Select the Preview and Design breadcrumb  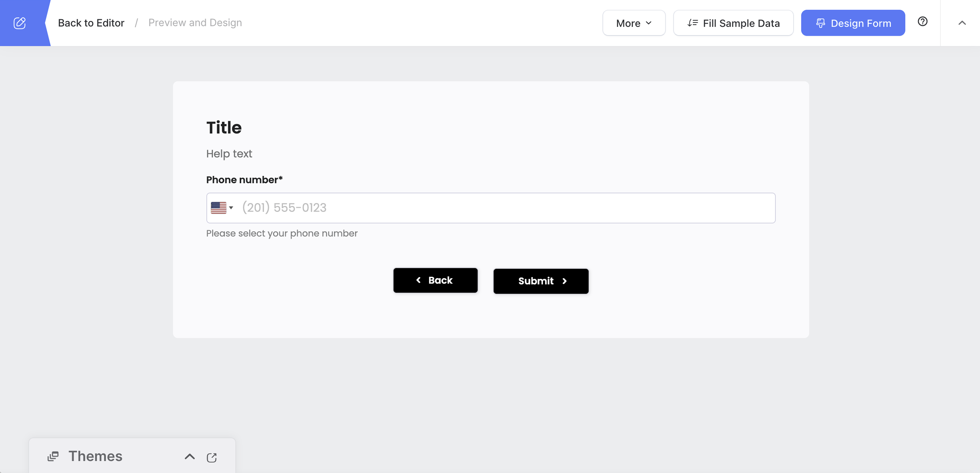pyautogui.click(x=195, y=23)
